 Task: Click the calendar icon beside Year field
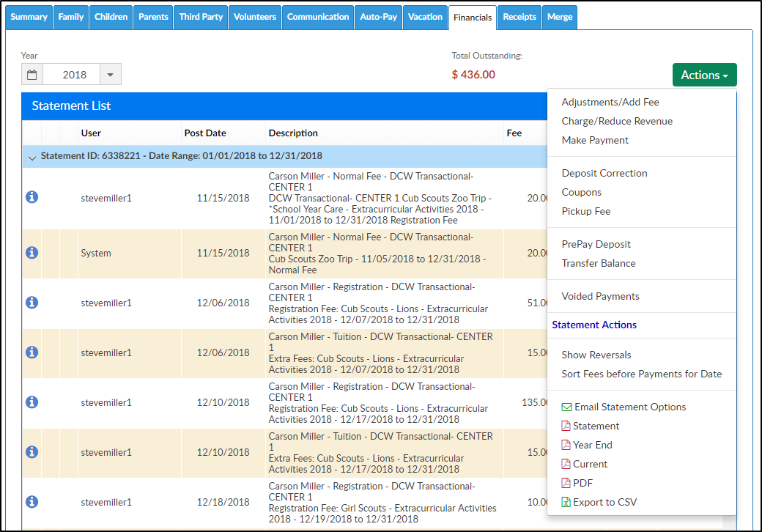32,75
